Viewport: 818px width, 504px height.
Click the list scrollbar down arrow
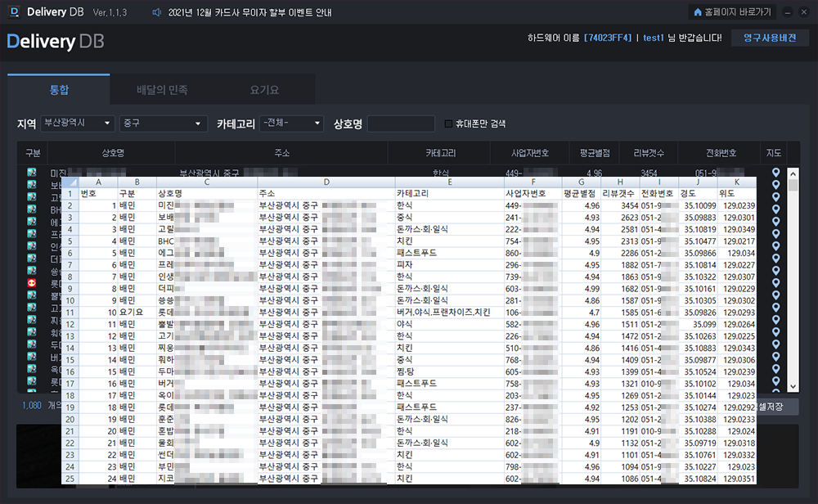793,387
